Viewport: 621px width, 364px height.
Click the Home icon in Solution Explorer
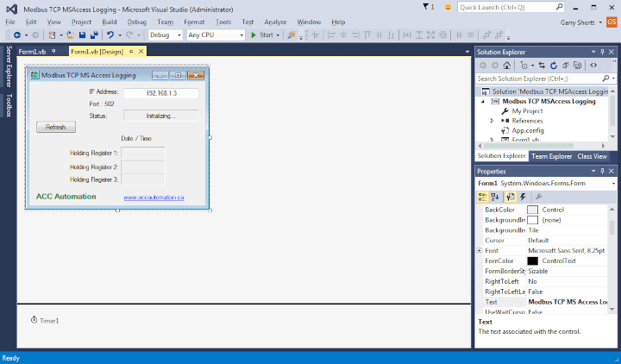pos(506,66)
